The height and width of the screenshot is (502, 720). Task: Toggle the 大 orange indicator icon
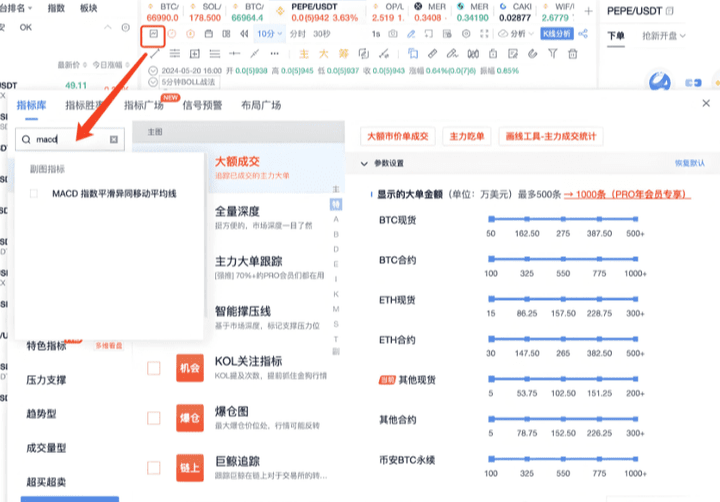(x=324, y=54)
